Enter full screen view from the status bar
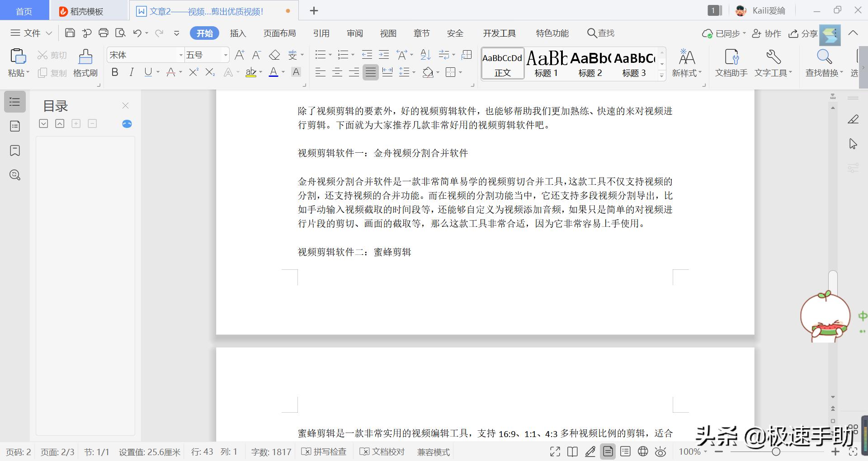 point(555,452)
